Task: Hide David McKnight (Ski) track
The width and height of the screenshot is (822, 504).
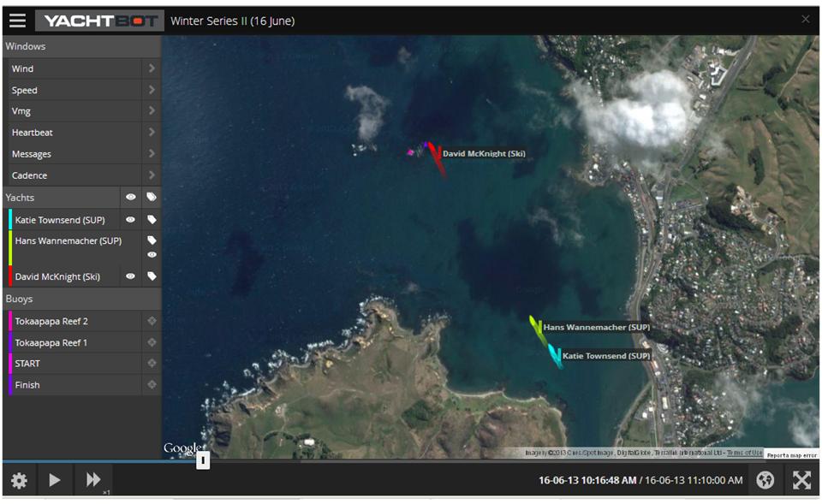Action: (131, 276)
